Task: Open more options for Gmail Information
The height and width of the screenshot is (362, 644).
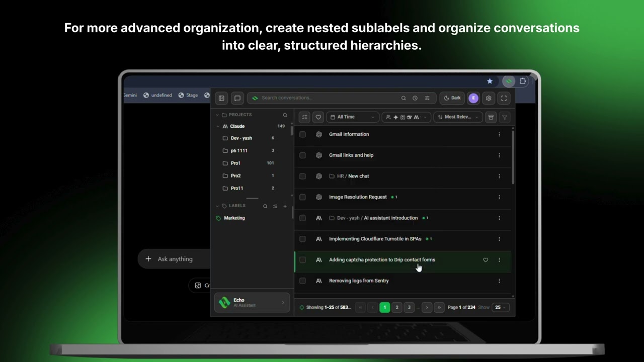Action: [x=499, y=134]
